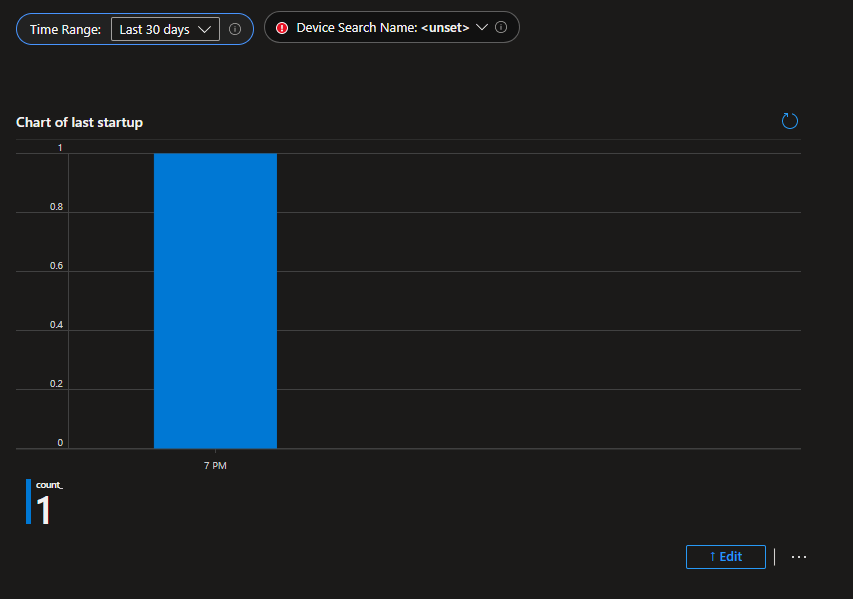Open the ellipsis more options menu
853x599 pixels.
[798, 557]
